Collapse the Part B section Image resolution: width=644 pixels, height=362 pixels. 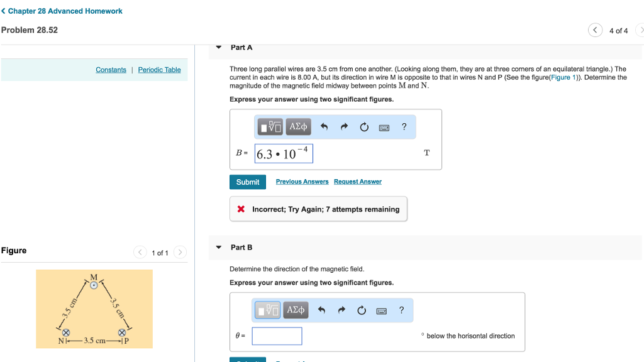tap(218, 247)
